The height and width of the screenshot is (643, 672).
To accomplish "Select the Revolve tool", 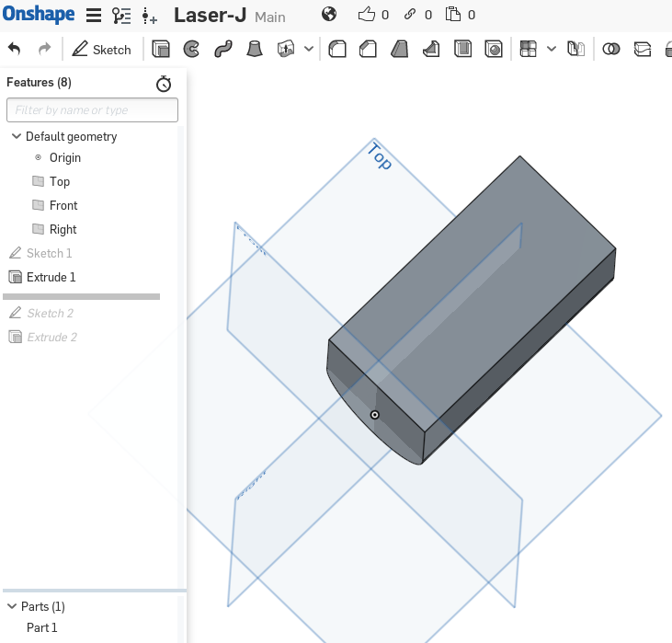I will (191, 50).
